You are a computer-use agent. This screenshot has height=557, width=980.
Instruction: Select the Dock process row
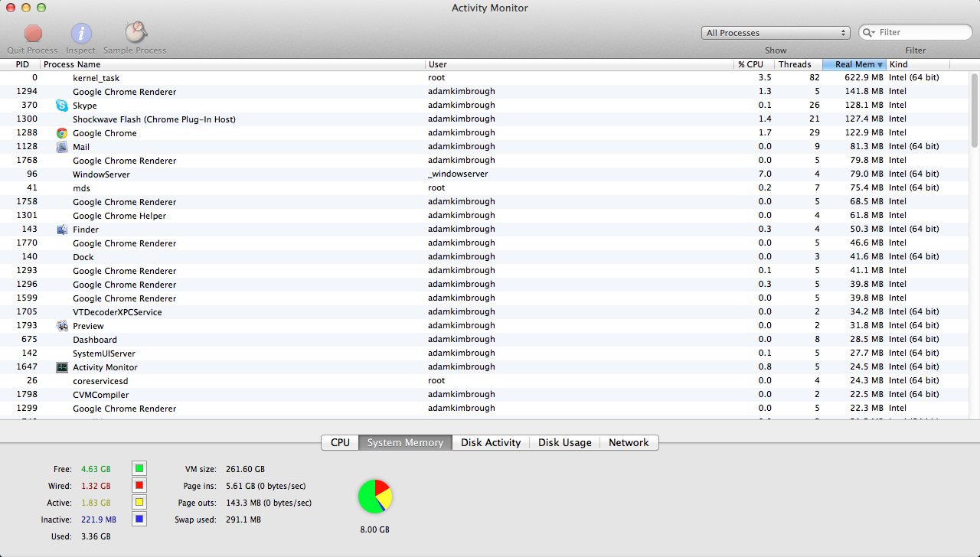(485, 257)
